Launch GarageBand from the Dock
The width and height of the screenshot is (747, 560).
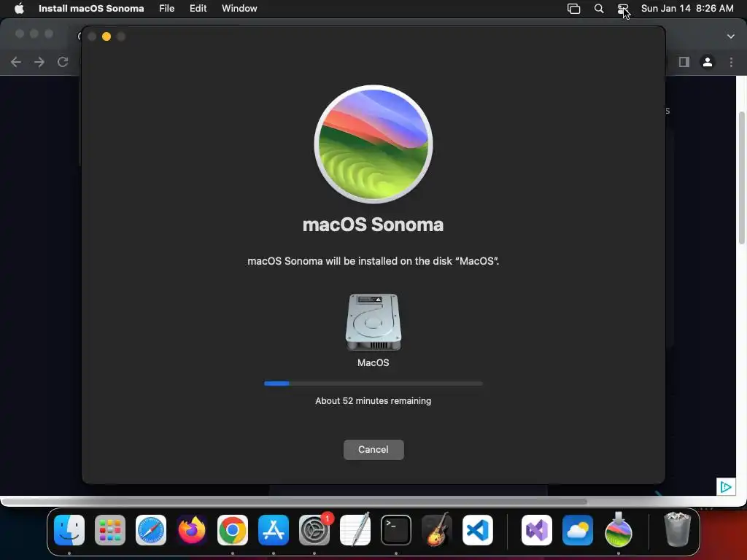point(437,530)
